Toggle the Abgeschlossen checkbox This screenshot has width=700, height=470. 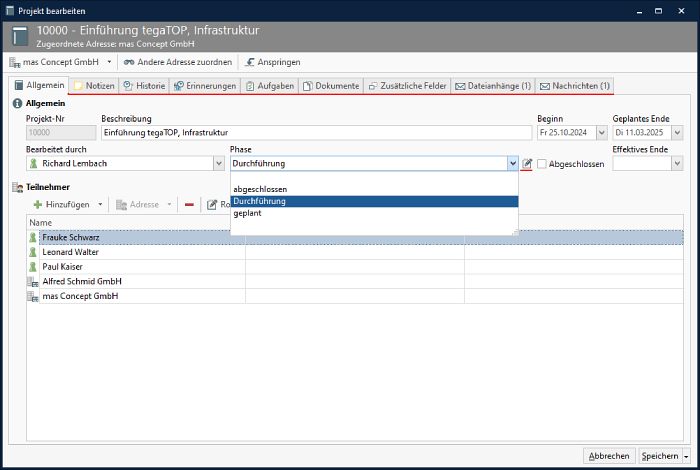coord(542,164)
